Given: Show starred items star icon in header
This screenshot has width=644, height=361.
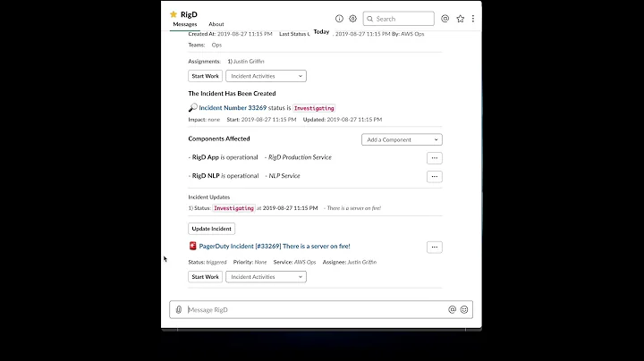Looking at the screenshot, I should [x=461, y=19].
